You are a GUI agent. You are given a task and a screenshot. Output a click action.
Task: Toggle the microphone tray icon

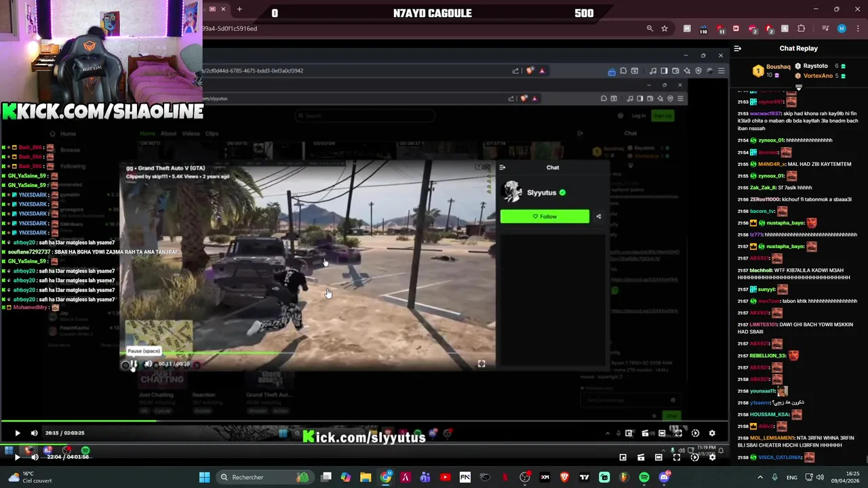[774, 477]
